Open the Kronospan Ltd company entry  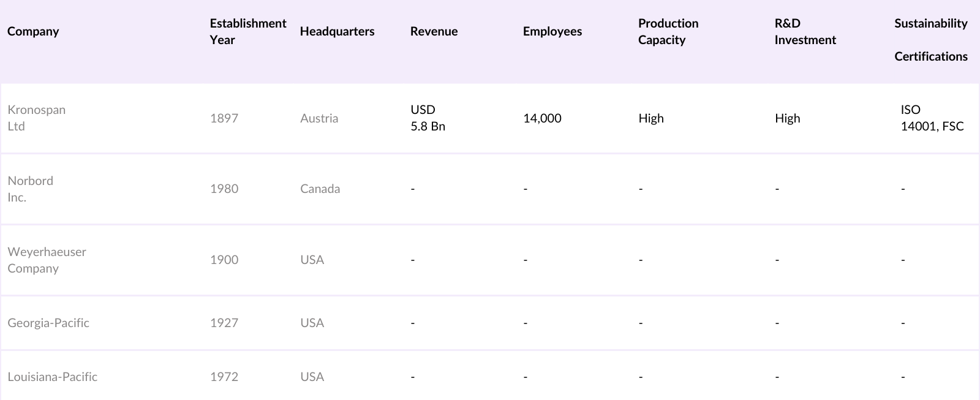(x=36, y=118)
